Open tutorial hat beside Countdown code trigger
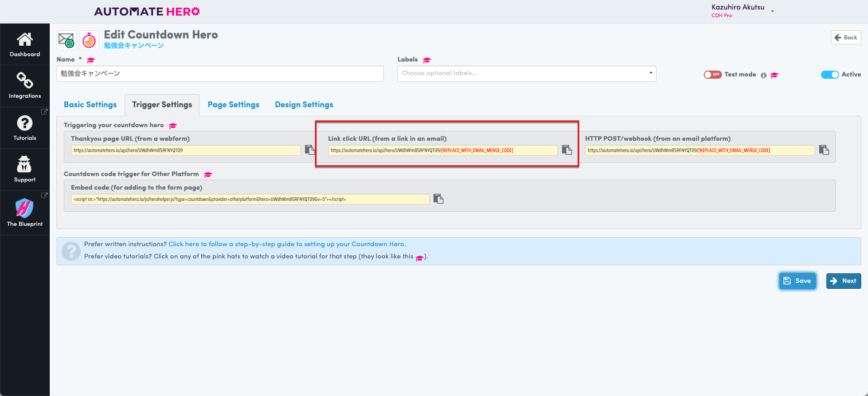This screenshot has height=396, width=868. (208, 175)
